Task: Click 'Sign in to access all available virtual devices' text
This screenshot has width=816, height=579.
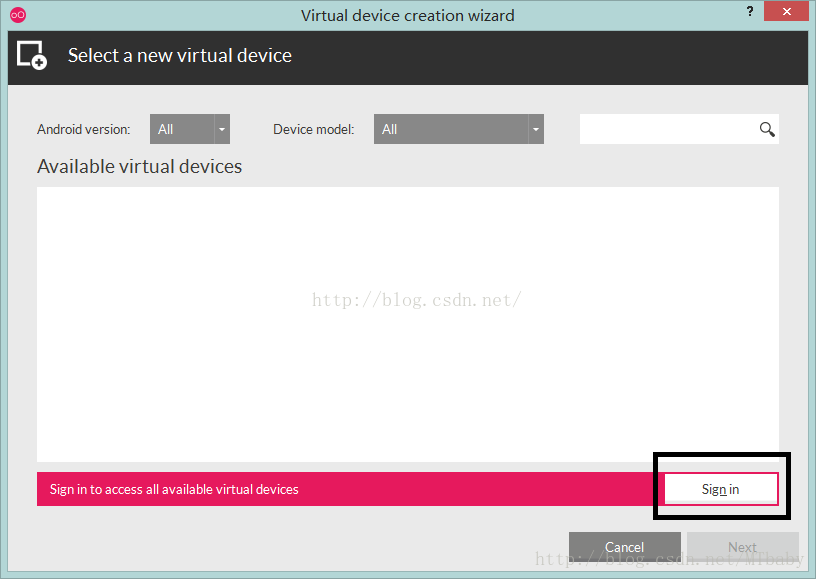Action: click(174, 489)
